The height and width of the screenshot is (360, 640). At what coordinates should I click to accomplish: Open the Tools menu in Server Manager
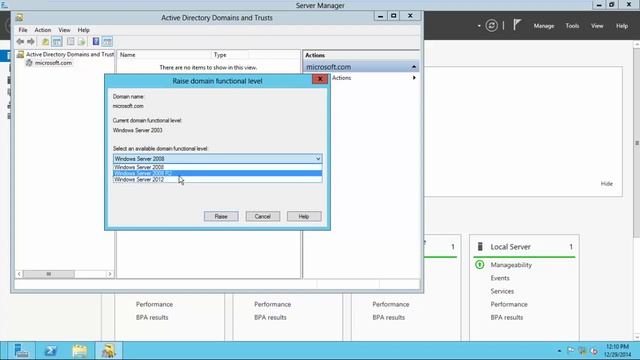(x=572, y=26)
